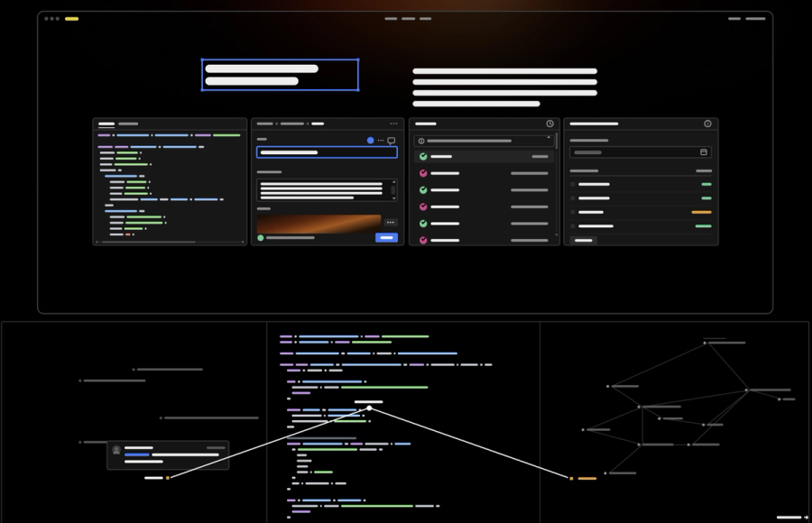Click the first item in the top center menu
The height and width of the screenshot is (523, 812).
click(391, 19)
